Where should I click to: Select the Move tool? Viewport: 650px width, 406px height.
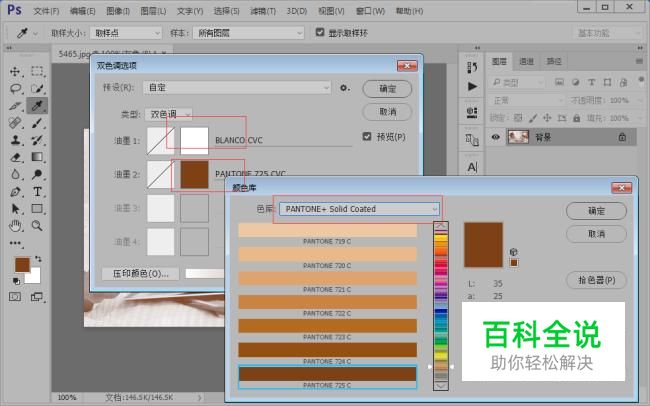click(x=15, y=71)
